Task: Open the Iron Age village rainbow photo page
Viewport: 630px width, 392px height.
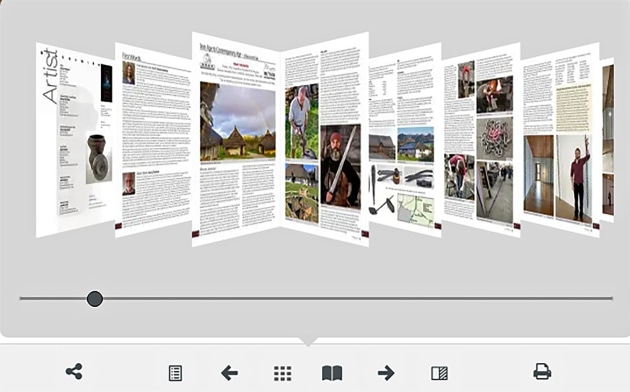Action: pos(236,139)
